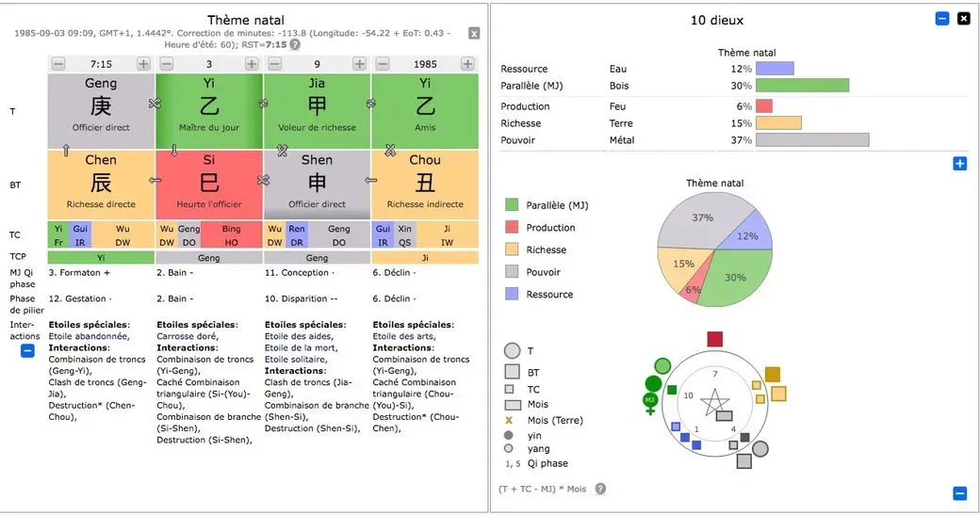Image resolution: width=980 pixels, height=515 pixels.
Task: Decrease the day value 3
Action: coord(166,64)
